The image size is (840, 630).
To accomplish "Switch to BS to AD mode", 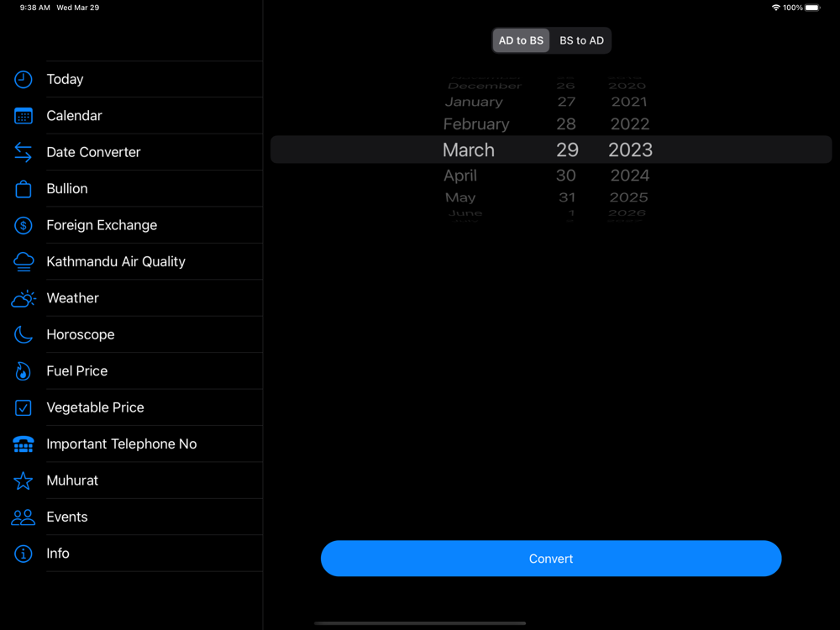I will point(581,40).
